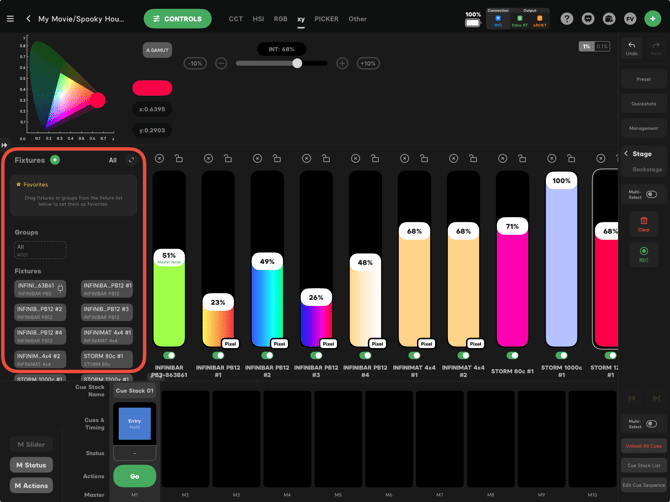Switch to the RGB color mode tab
The image size is (670, 502).
pyautogui.click(x=280, y=19)
